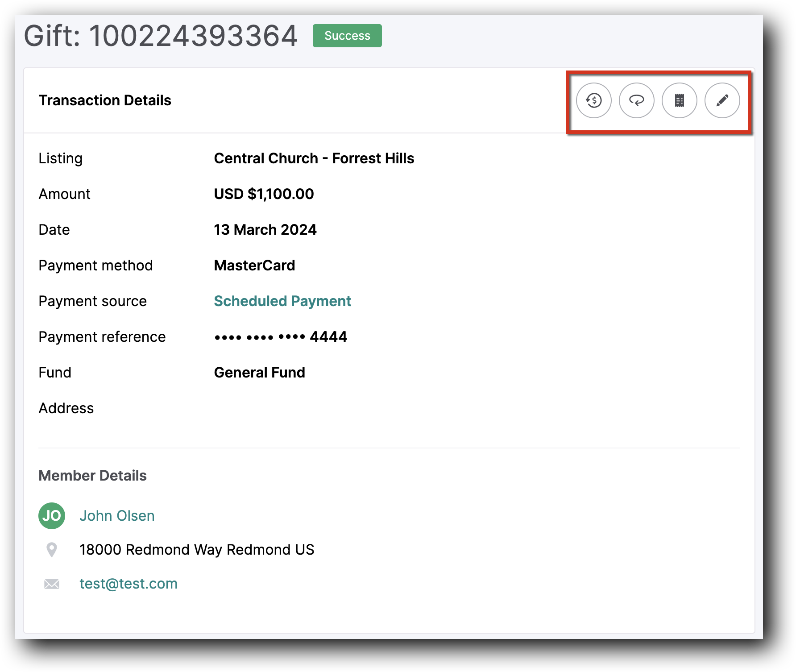Click the Success status badge
The height and width of the screenshot is (672, 796).
click(x=347, y=36)
